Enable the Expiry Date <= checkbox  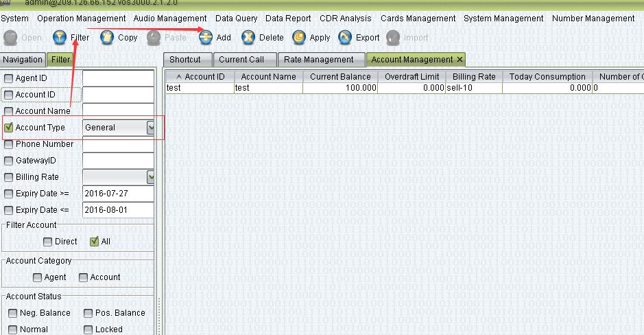coord(8,210)
